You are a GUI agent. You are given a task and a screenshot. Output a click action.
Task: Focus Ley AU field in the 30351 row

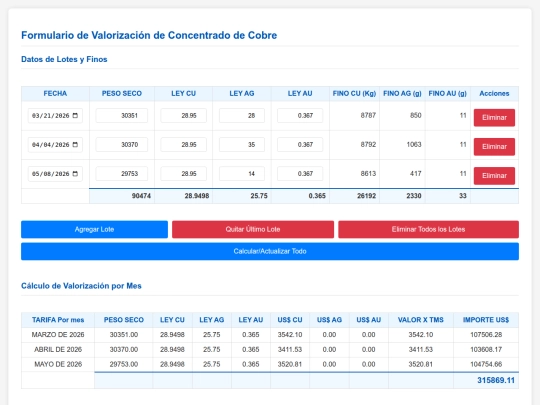[300, 115]
